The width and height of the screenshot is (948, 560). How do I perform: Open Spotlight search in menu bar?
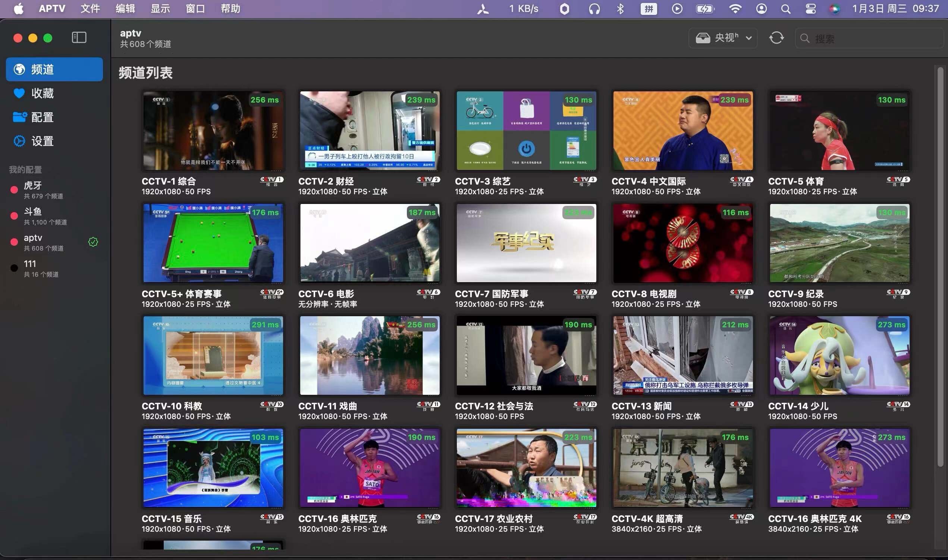click(786, 9)
